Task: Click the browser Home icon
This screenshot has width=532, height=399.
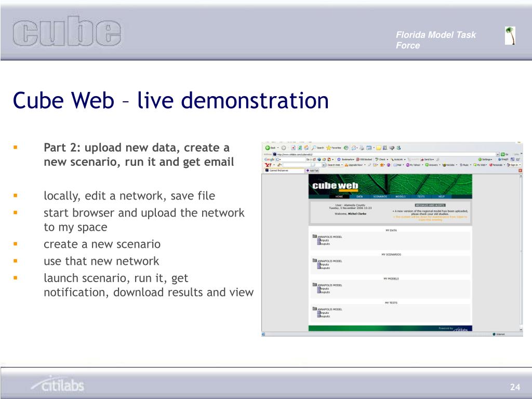Action: 306,148
